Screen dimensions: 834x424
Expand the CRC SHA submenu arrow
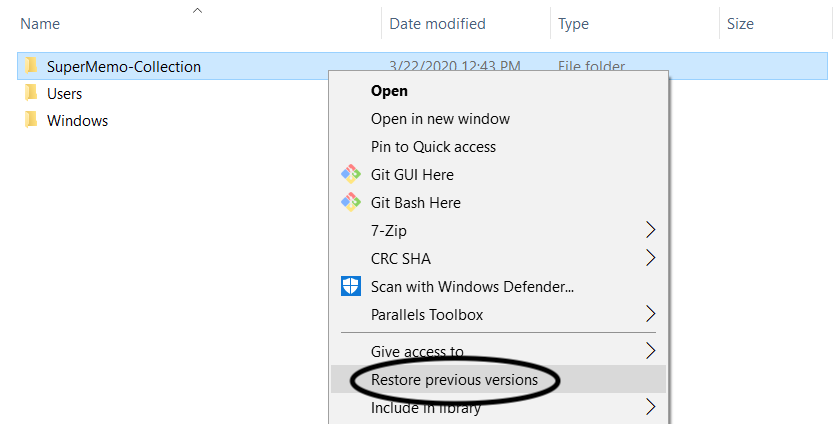[650, 258]
